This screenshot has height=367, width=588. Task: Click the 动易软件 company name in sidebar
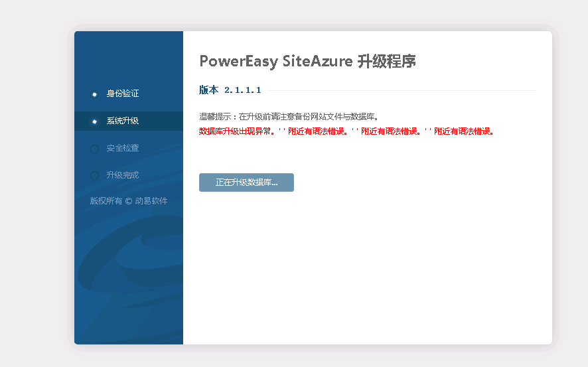pos(151,201)
